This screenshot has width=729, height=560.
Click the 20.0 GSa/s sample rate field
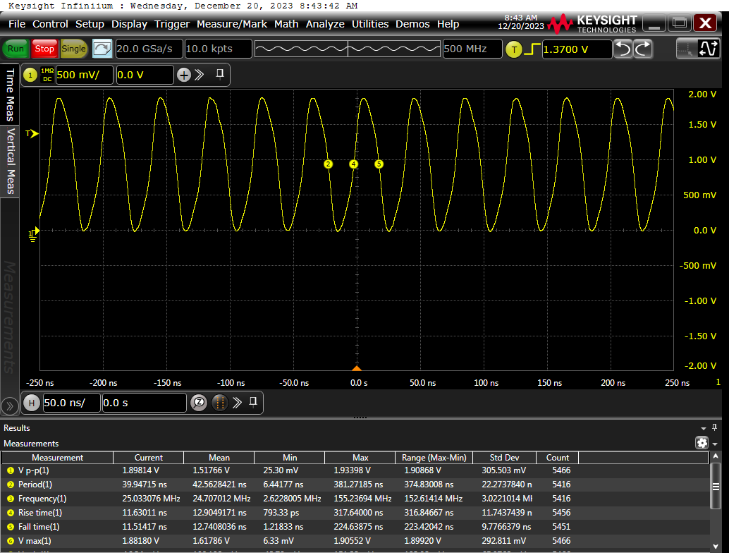148,49
